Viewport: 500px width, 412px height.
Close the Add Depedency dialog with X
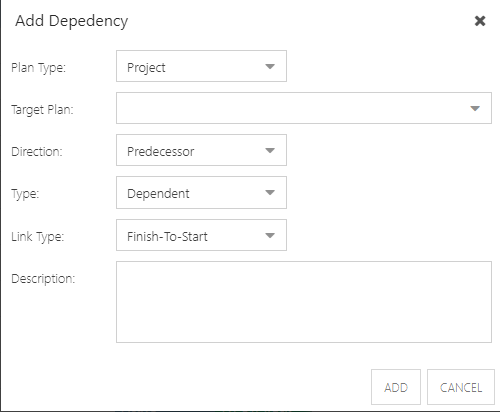pos(480,21)
